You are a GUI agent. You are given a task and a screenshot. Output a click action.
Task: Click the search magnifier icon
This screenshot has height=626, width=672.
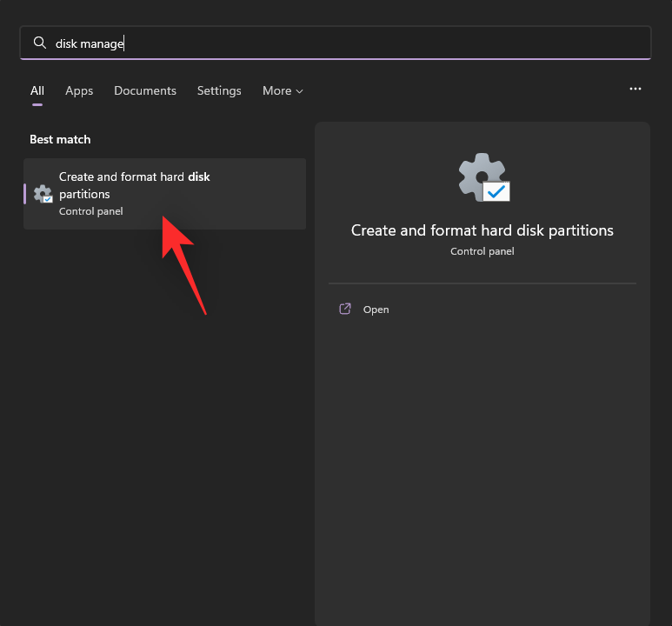(39, 43)
